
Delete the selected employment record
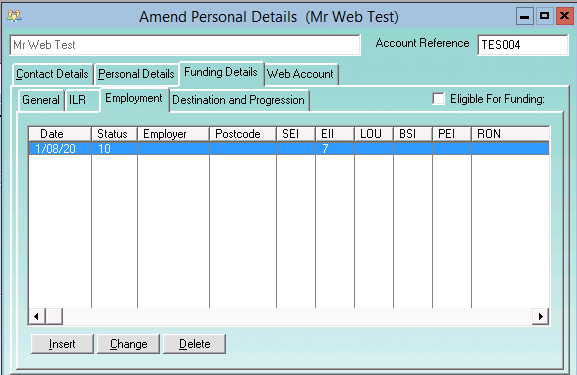tap(195, 344)
